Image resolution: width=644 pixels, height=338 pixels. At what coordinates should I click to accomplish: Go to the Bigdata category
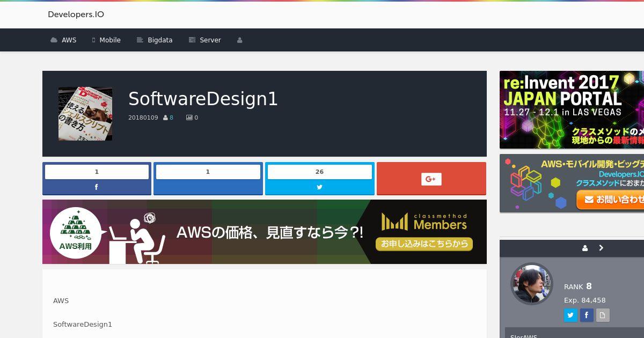155,40
